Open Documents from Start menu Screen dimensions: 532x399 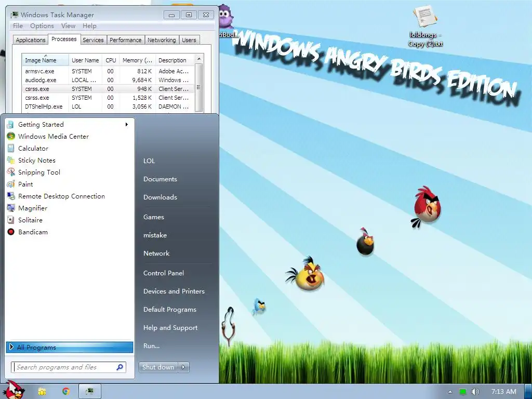pos(160,179)
